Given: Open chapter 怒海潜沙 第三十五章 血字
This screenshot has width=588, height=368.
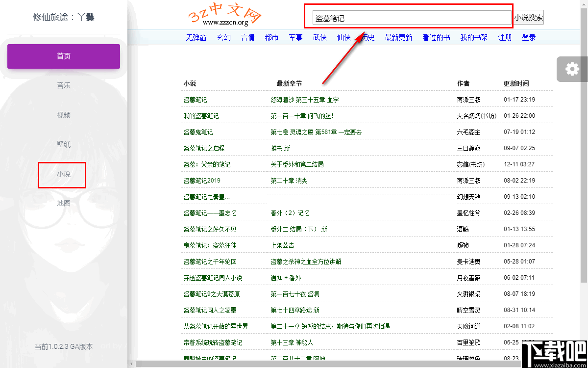Looking at the screenshot, I should [305, 100].
